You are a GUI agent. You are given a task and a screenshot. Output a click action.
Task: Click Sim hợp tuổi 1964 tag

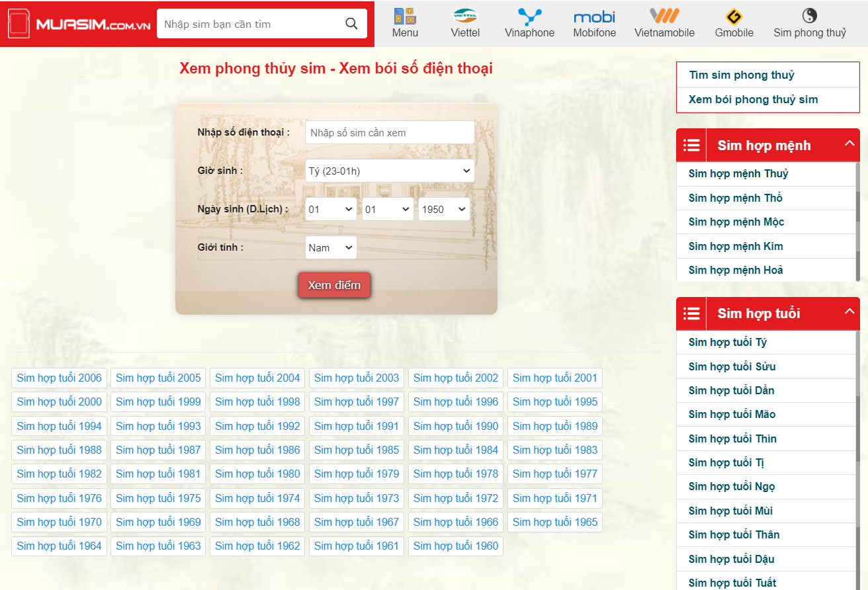pos(60,546)
